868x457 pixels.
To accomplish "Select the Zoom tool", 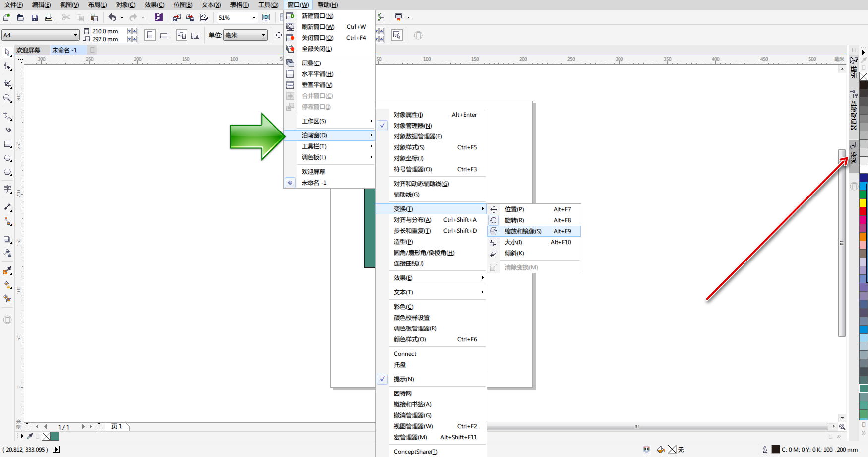I will click(x=7, y=98).
